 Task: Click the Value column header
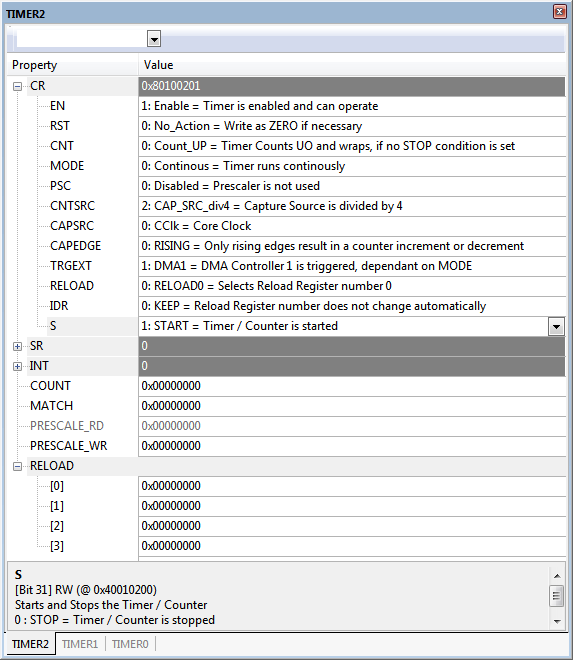pos(352,65)
